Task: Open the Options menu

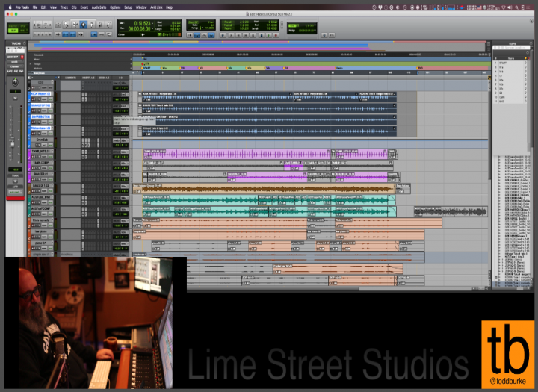Action: pos(115,7)
